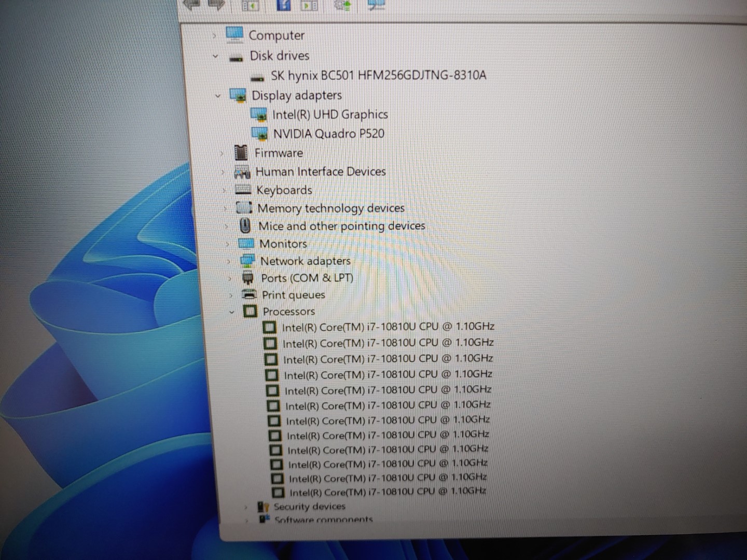Expand the Monitors node
This screenshot has width=747, height=560.
tap(227, 244)
